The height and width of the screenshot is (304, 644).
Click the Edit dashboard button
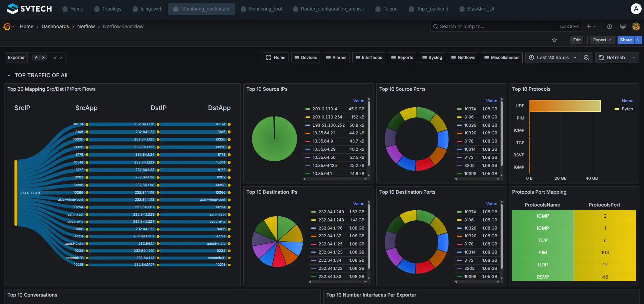577,40
